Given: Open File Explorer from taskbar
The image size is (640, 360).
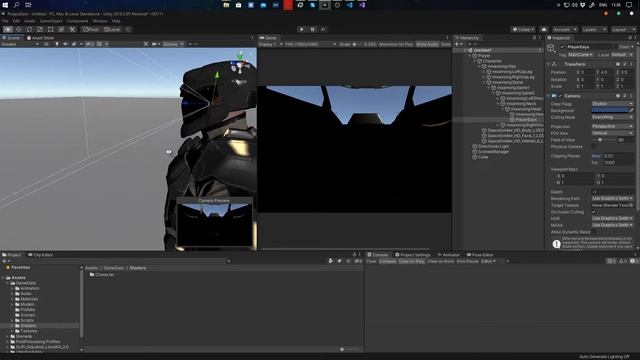Looking at the screenshot, I should tap(226, 5).
